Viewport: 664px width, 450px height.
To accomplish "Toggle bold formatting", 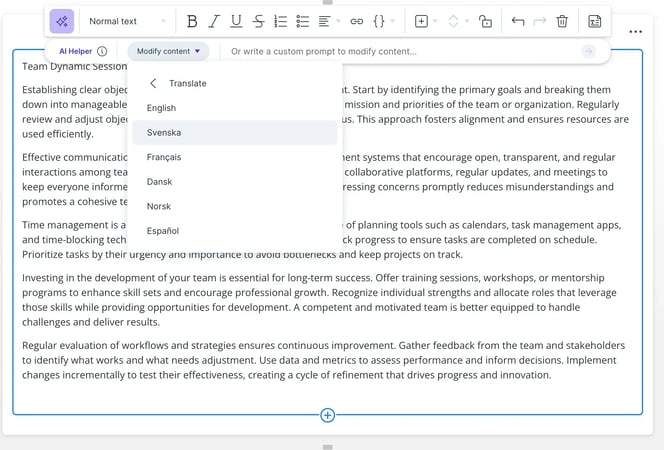I will click(x=192, y=21).
